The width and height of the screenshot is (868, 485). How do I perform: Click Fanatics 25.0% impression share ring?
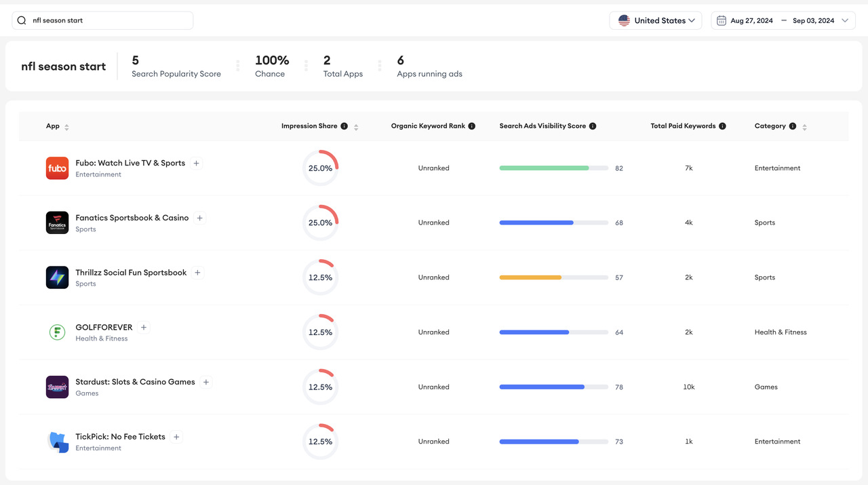320,222
